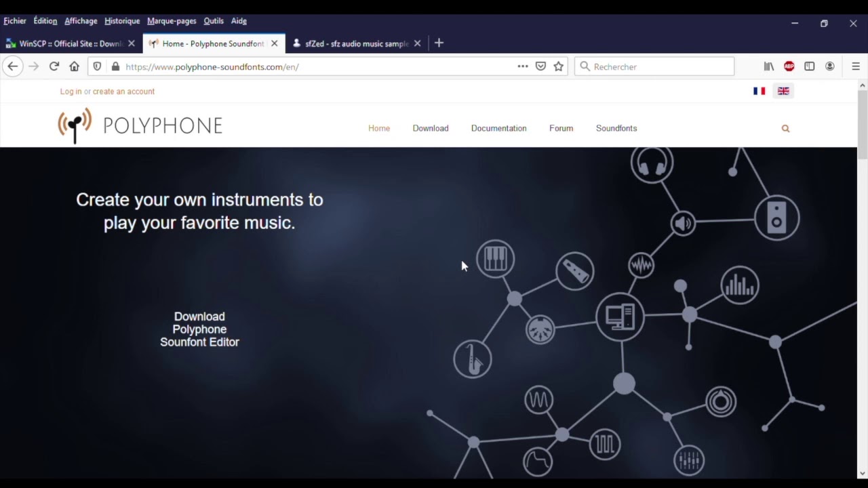Click the Polyphone site search magnifier

pyautogui.click(x=785, y=128)
